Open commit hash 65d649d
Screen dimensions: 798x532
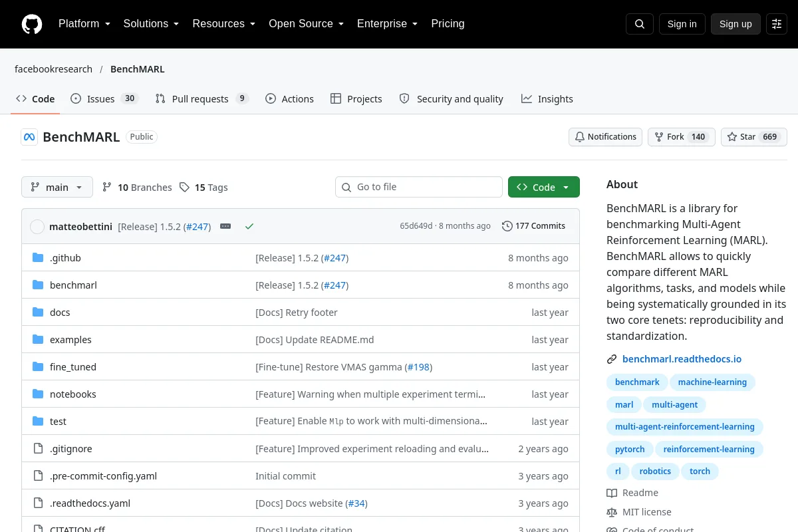[416, 226]
